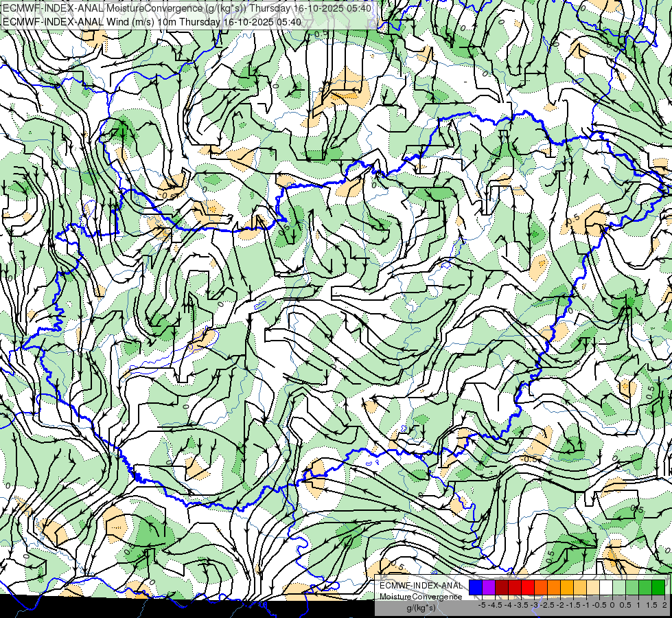Click the white swatch in the color scale
The width and height of the screenshot is (672, 618).
[x=605, y=587]
